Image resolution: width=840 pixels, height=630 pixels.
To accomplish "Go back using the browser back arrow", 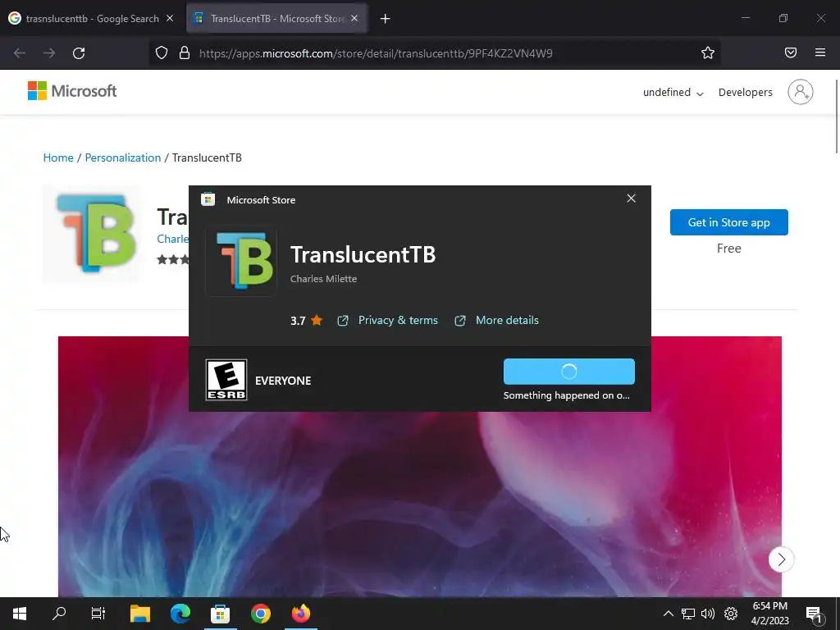I will tap(20, 53).
